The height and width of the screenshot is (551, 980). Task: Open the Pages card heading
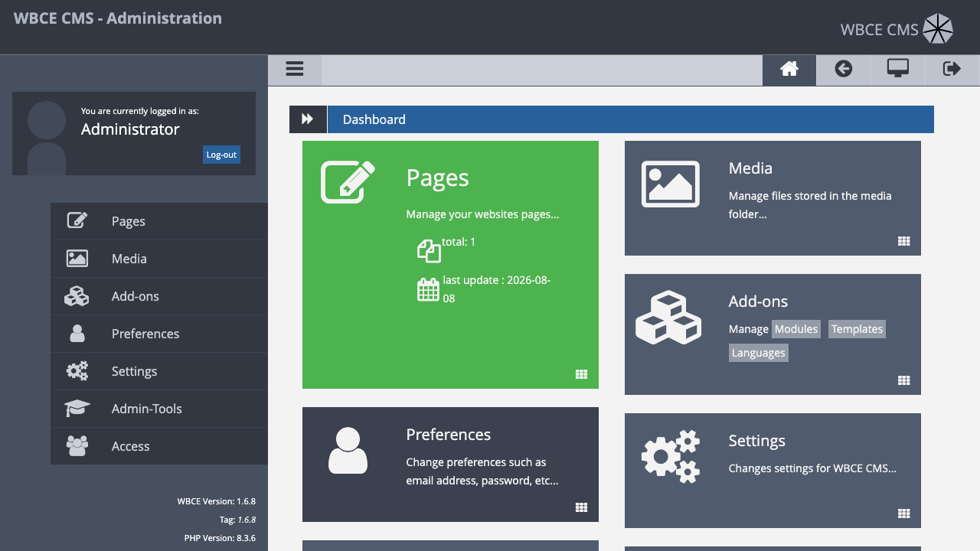pyautogui.click(x=437, y=178)
